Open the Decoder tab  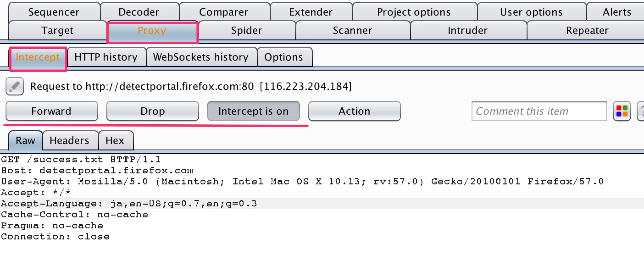click(139, 11)
